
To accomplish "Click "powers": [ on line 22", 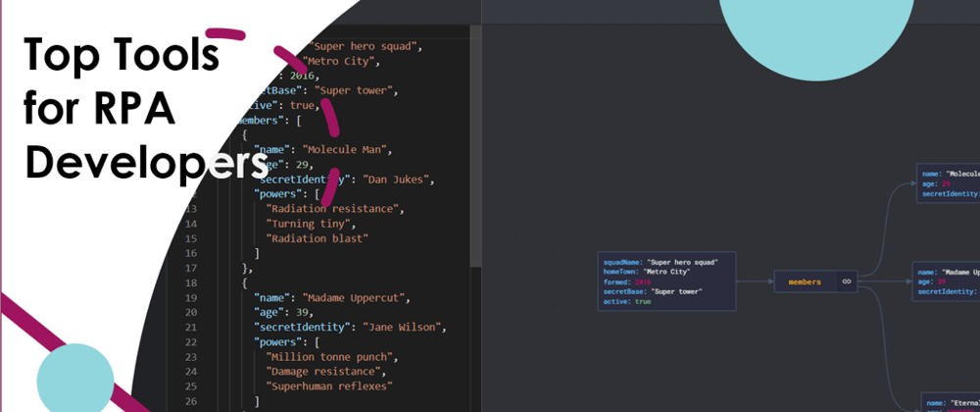I will 286,342.
